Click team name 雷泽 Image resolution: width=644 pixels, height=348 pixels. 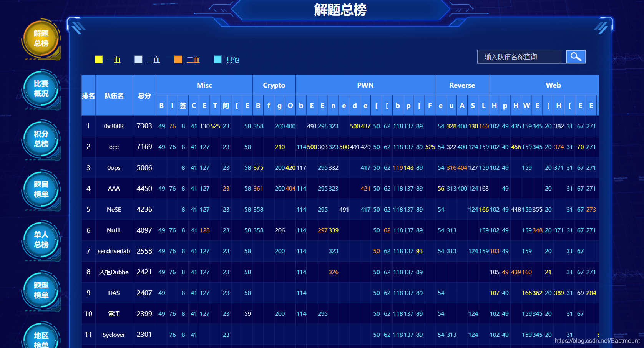(x=114, y=314)
